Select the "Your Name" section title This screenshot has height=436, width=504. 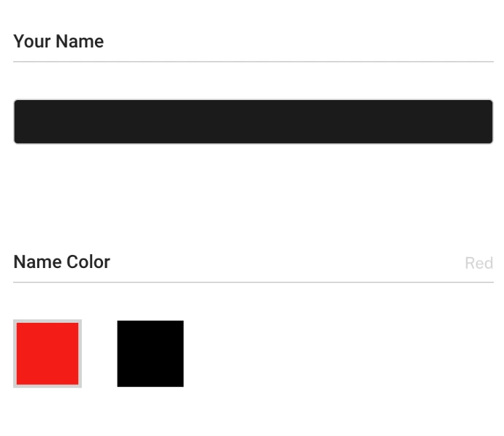point(58,42)
